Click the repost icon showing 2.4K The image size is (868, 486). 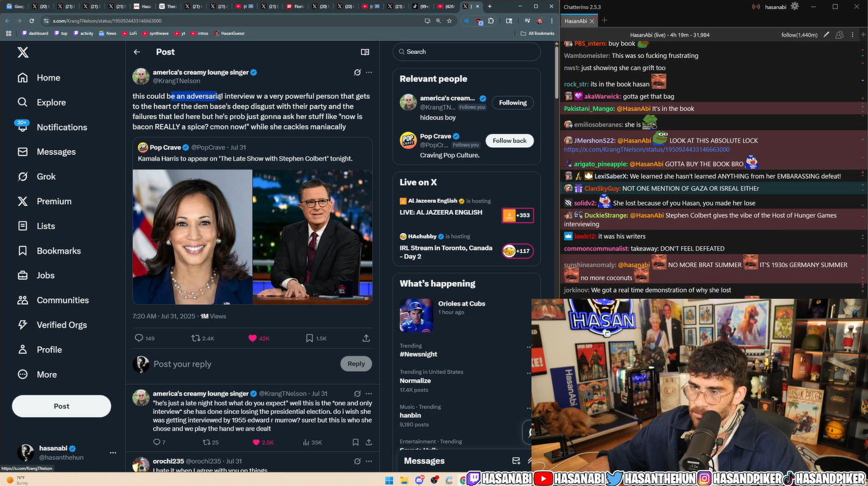click(195, 338)
